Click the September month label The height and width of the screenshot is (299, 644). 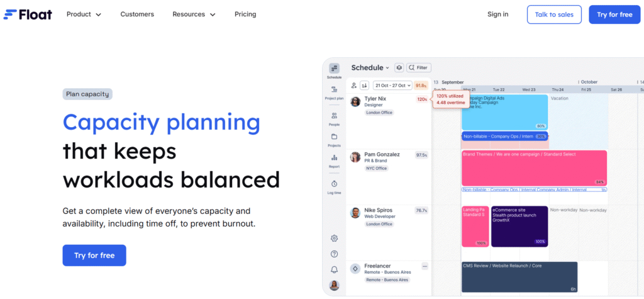coord(453,82)
